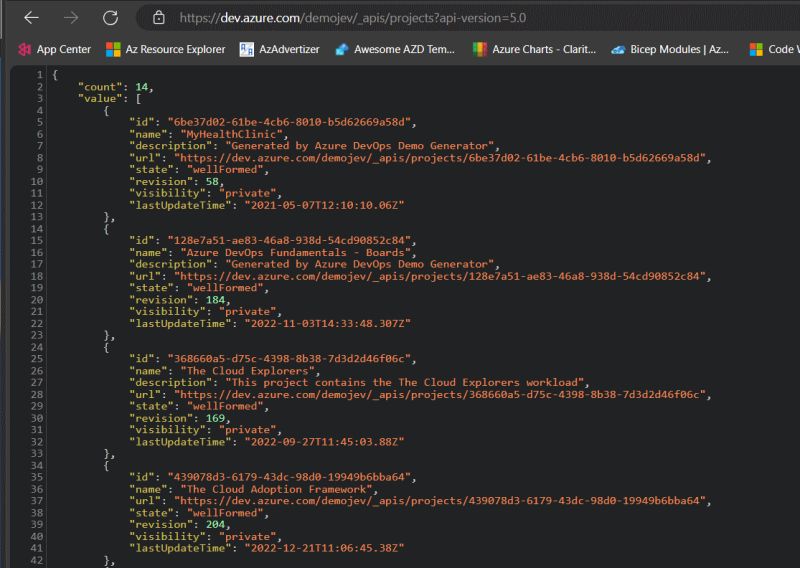Click name "The Cloud Adoption Framework"
The width and height of the screenshot is (800, 568).
[277, 489]
